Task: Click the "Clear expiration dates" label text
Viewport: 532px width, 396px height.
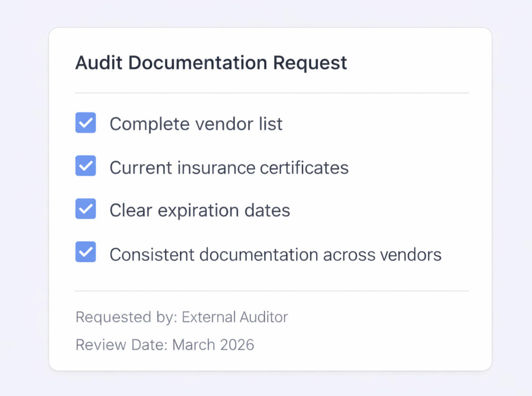Action: pos(200,210)
